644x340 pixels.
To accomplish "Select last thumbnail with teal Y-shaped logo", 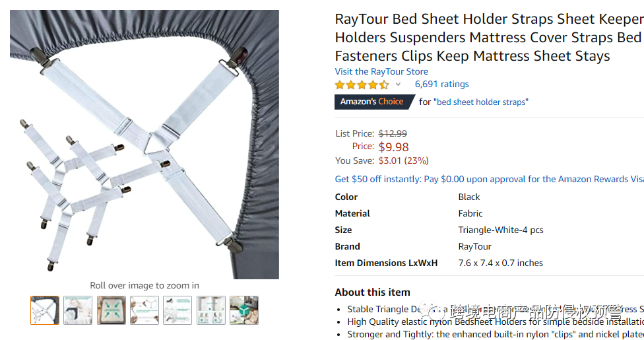I will (x=244, y=310).
